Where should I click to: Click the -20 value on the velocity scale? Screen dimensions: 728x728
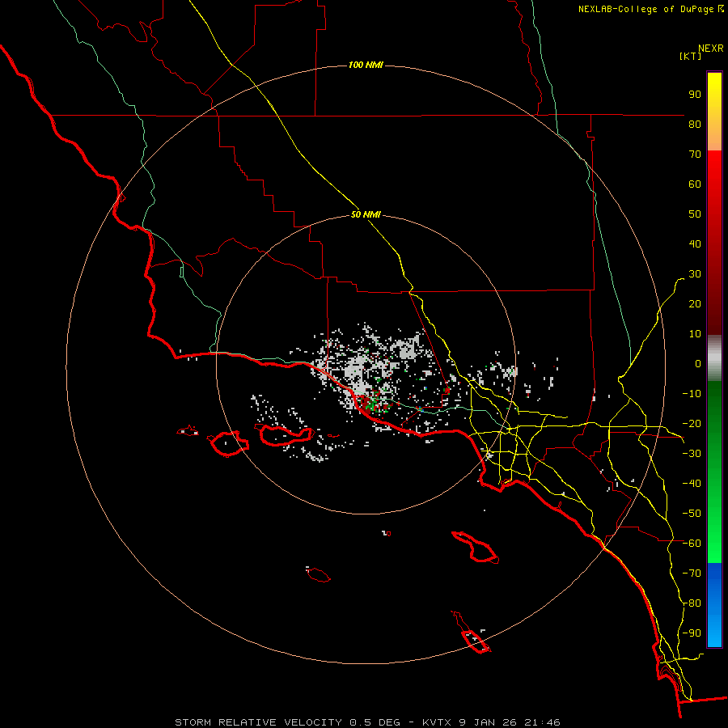(692, 423)
